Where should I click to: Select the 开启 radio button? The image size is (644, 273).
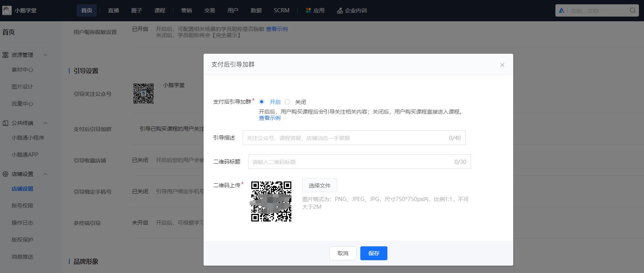pyautogui.click(x=262, y=102)
